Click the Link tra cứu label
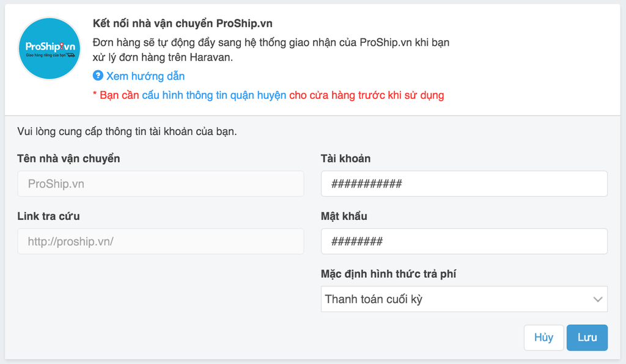Screen dimensions: 626x364 click(x=48, y=216)
